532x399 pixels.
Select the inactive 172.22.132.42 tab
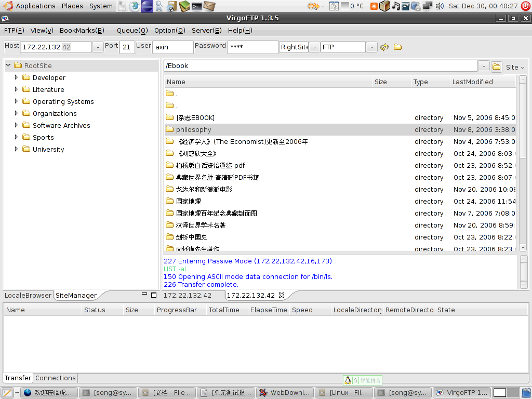tap(187, 296)
